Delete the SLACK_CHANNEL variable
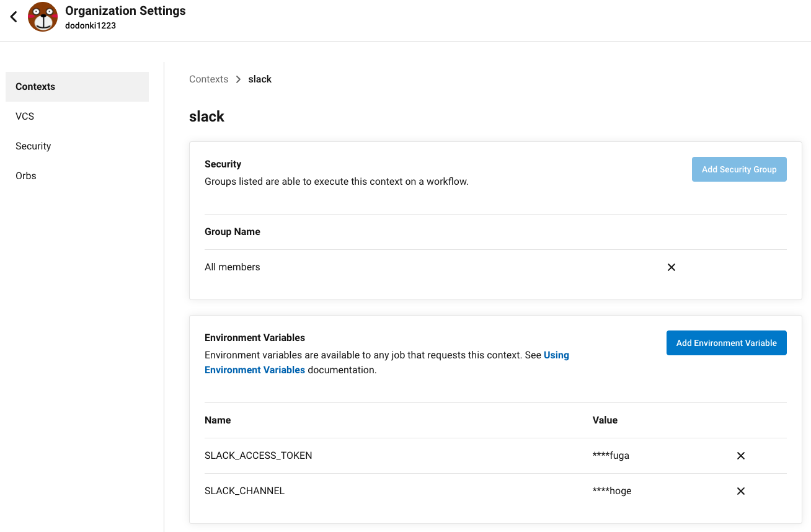811x532 pixels. (740, 491)
